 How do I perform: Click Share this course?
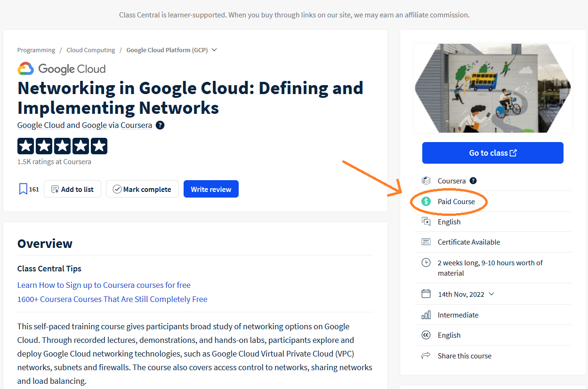[464, 356]
